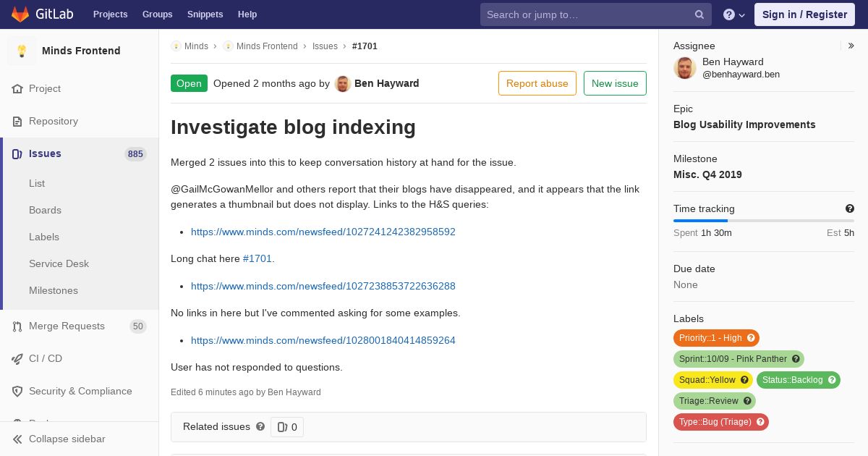868x456 pixels.
Task: Open the help question mark menu
Action: [x=734, y=14]
